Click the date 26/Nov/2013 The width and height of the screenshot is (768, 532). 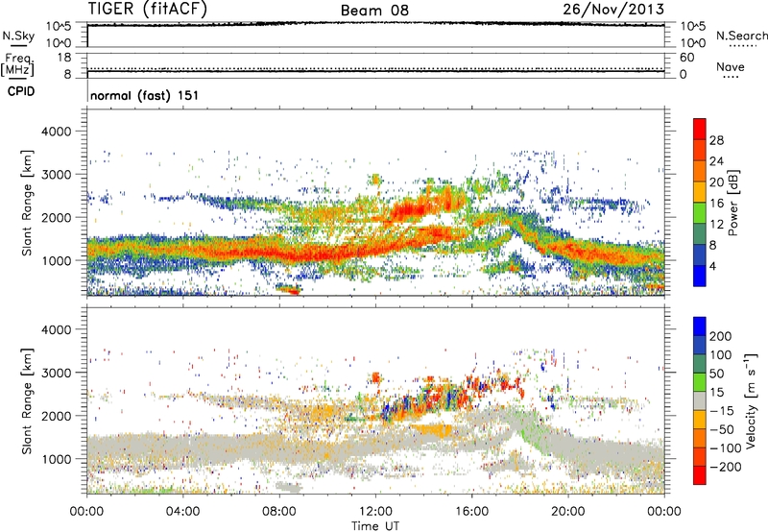click(x=613, y=9)
